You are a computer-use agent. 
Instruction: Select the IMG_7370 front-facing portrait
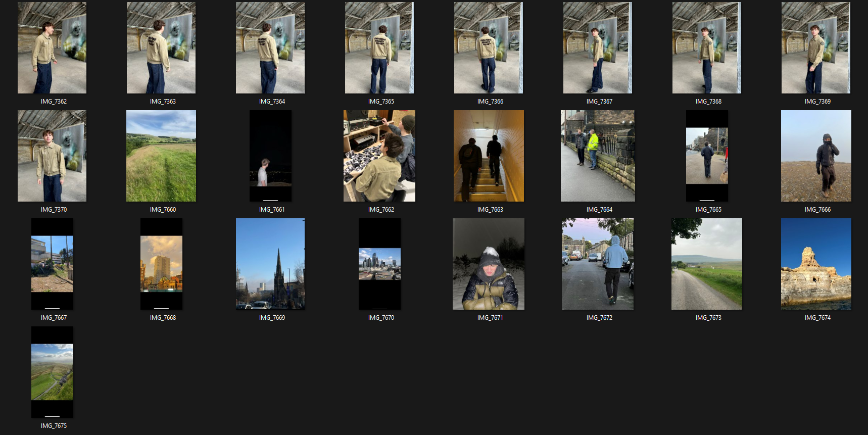pyautogui.click(x=52, y=156)
